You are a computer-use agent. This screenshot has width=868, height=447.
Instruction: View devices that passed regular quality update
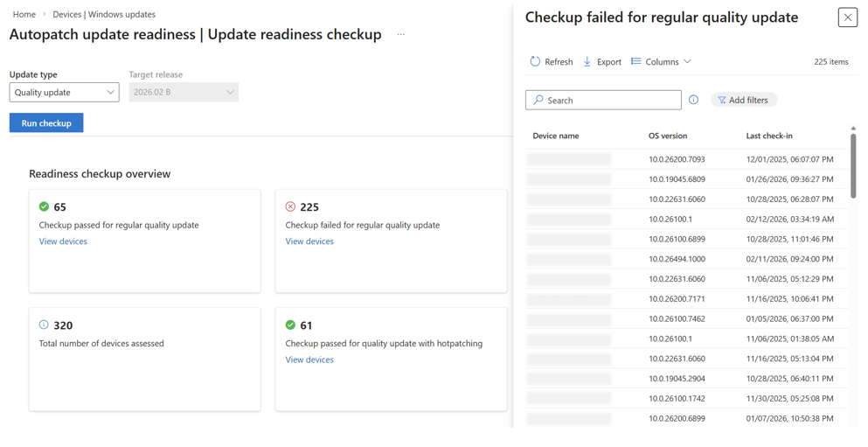tap(63, 241)
